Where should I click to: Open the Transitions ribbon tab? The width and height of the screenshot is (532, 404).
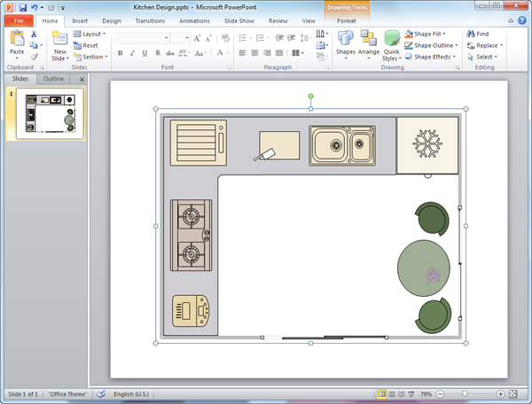coord(149,19)
